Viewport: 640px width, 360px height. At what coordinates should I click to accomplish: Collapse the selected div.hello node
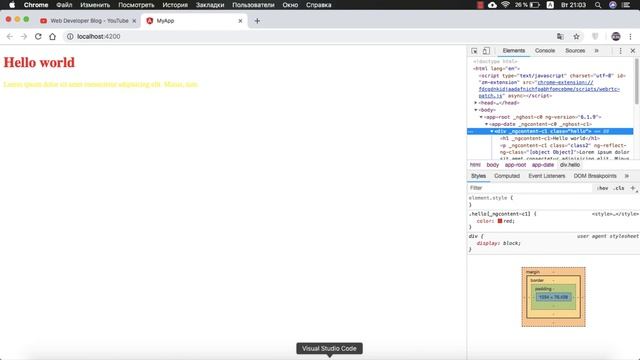point(491,131)
